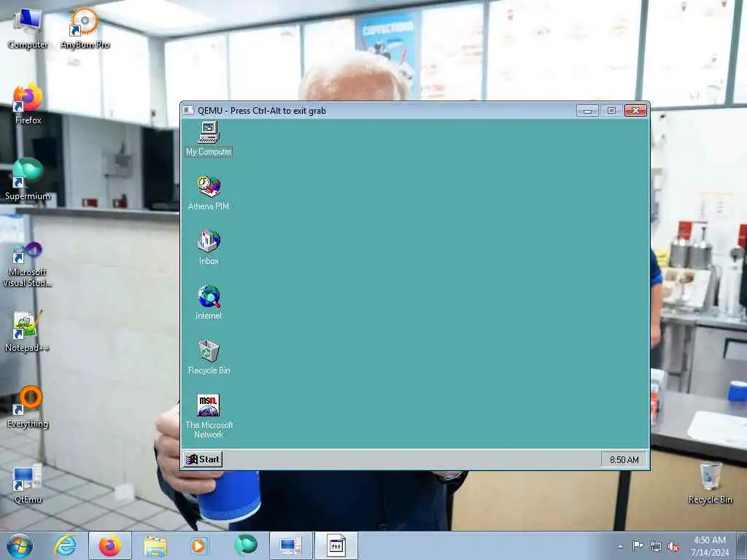
Task: Click the Internet icon in QEMU guest
Action: point(209,303)
